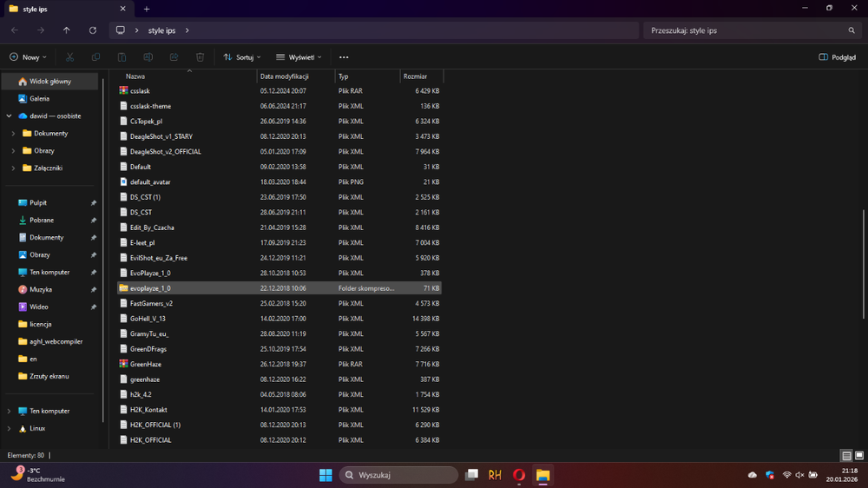The image size is (868, 488).
Task: Select the default_avatar PNG file
Action: [150, 182]
